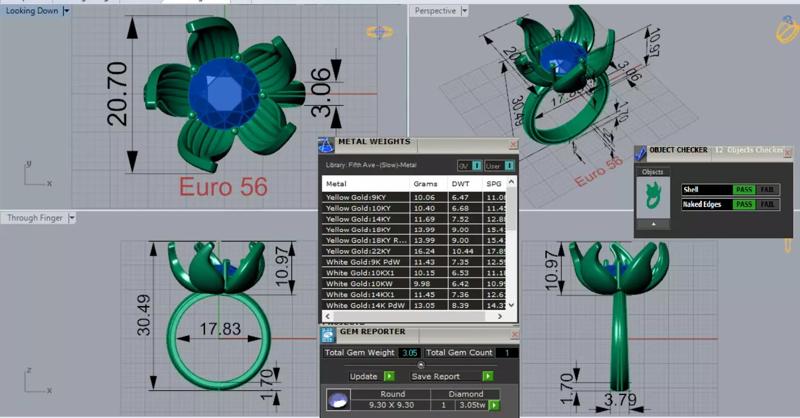Select the ring thumbnail under Objects
This screenshot has width=800, height=418.
[653, 198]
